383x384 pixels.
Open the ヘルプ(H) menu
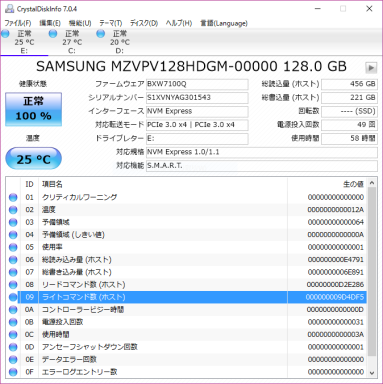pos(179,23)
